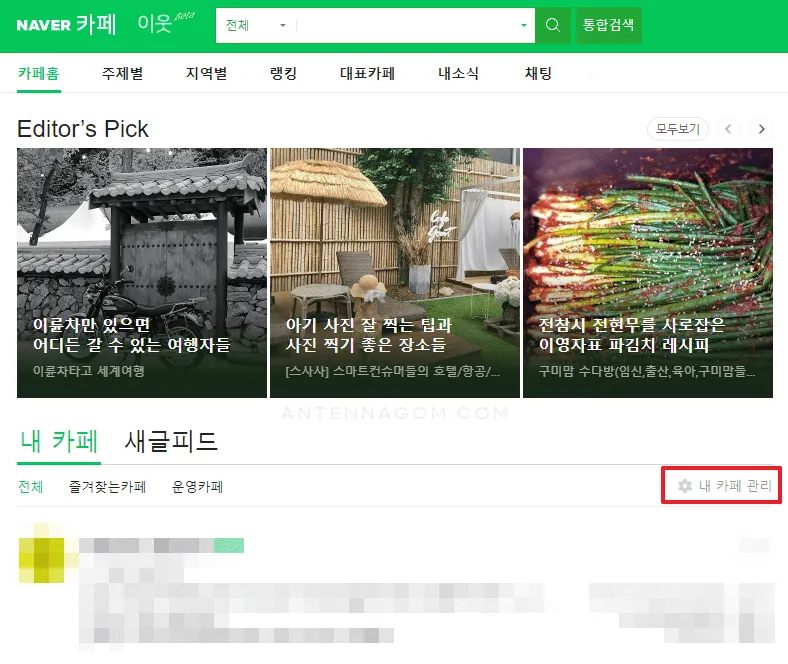Click the magnifier search icon button
This screenshot has height=664, width=788.
tap(552, 25)
